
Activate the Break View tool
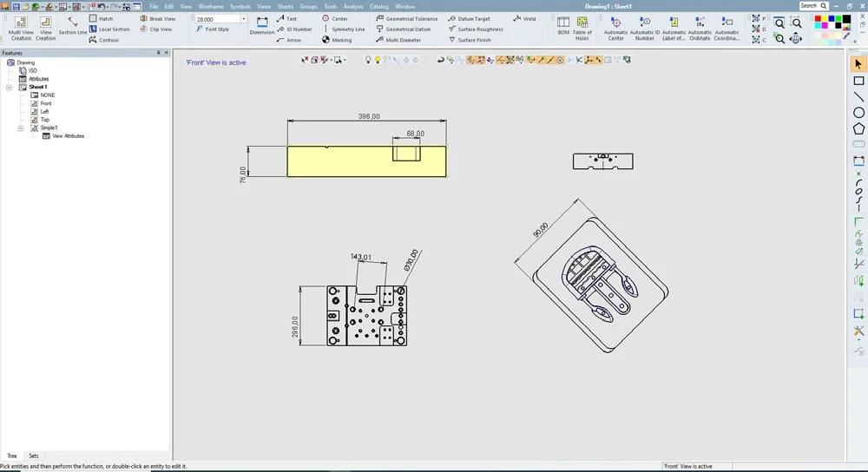point(158,19)
